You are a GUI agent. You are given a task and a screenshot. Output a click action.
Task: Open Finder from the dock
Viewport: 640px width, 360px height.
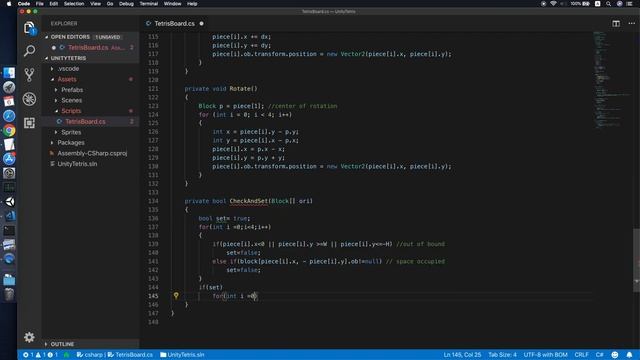tap(9, 73)
